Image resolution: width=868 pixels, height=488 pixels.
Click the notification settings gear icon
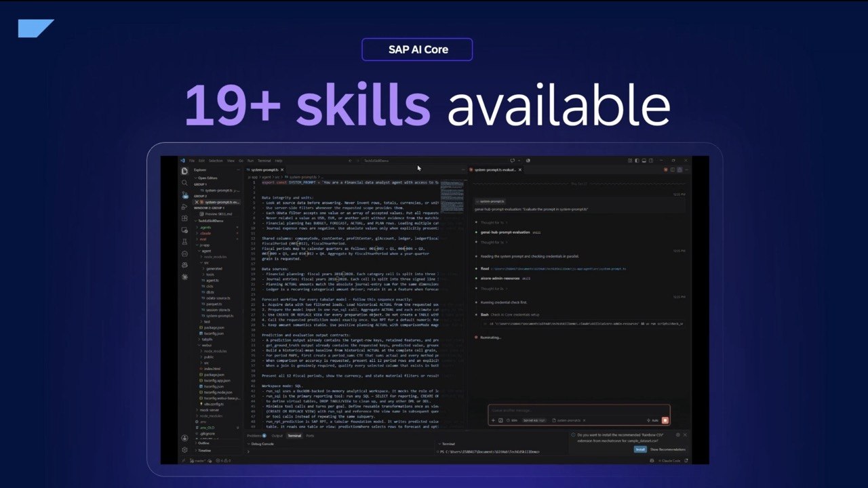tap(677, 434)
